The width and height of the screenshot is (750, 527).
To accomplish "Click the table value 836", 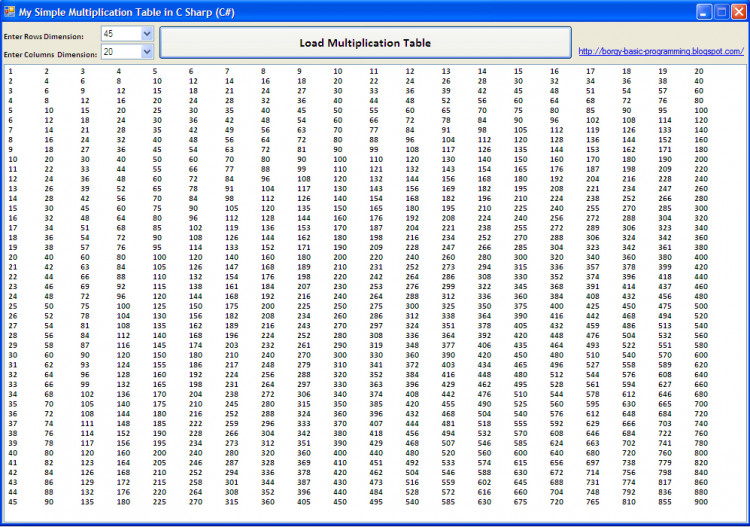I will point(665,492).
